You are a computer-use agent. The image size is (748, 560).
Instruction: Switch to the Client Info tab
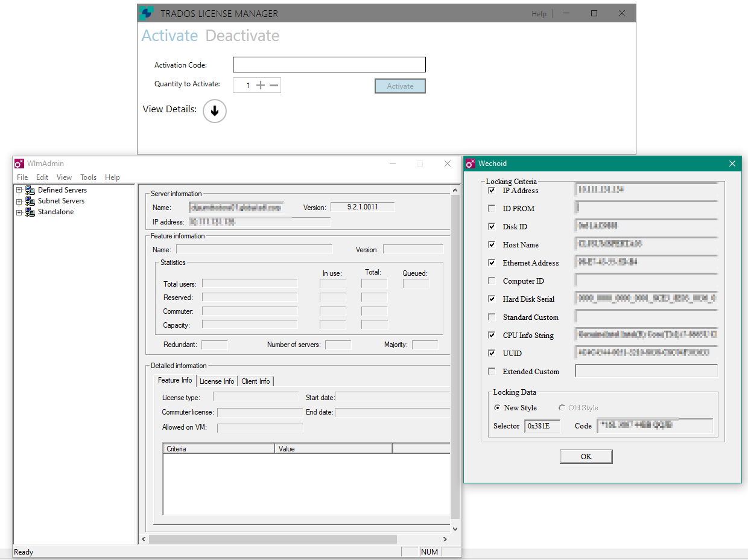(x=256, y=381)
